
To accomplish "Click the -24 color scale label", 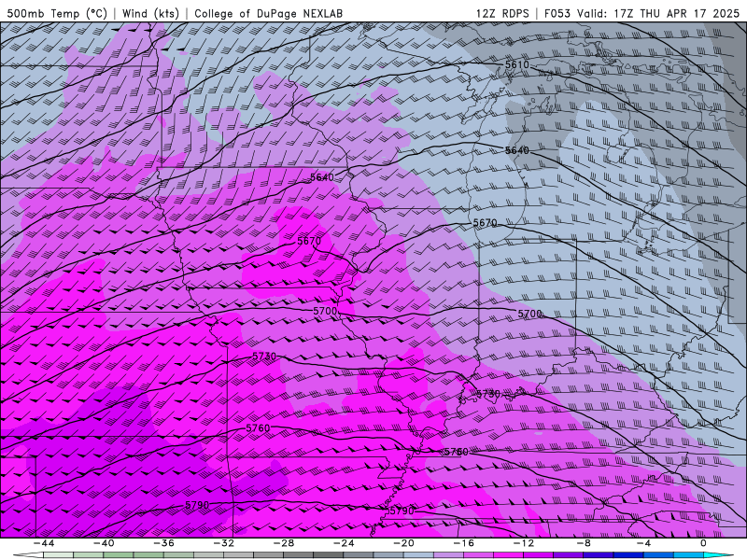I will (x=344, y=543).
